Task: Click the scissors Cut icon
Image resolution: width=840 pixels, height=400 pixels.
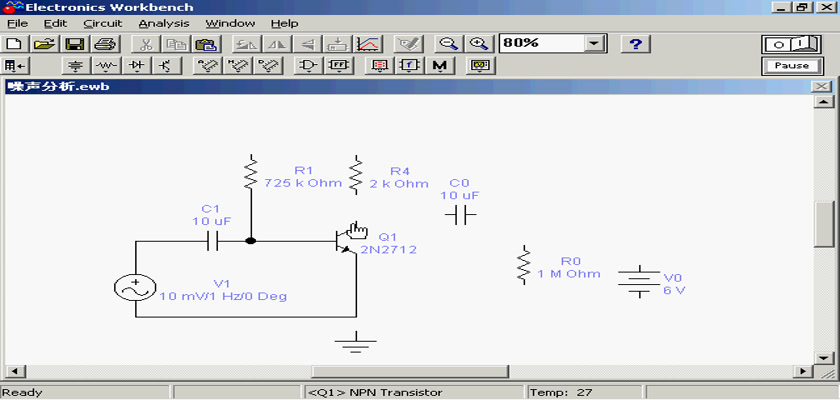Action: [145, 44]
